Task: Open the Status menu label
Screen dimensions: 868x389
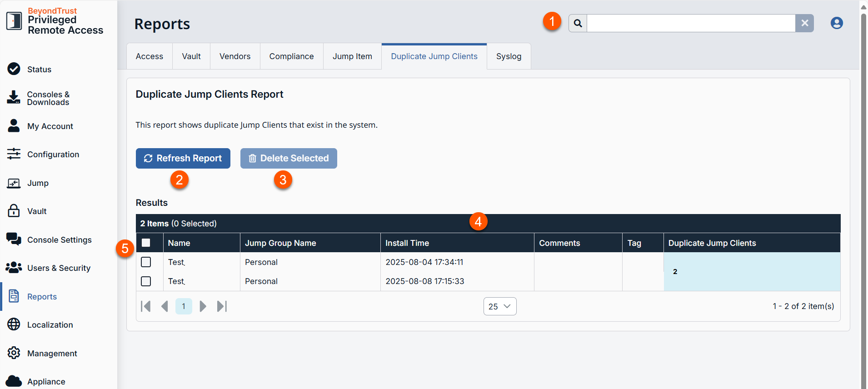Action: (x=39, y=70)
